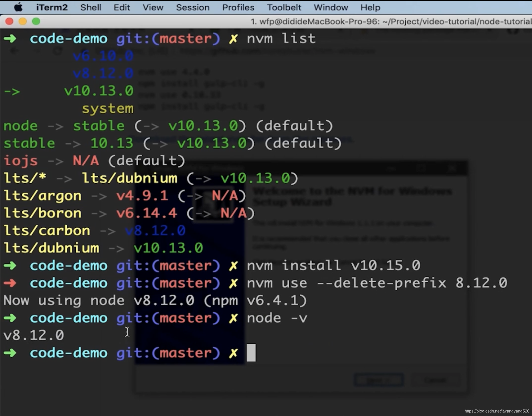The width and height of the screenshot is (532, 416).
Task: Open the View menu
Action: [x=153, y=7]
